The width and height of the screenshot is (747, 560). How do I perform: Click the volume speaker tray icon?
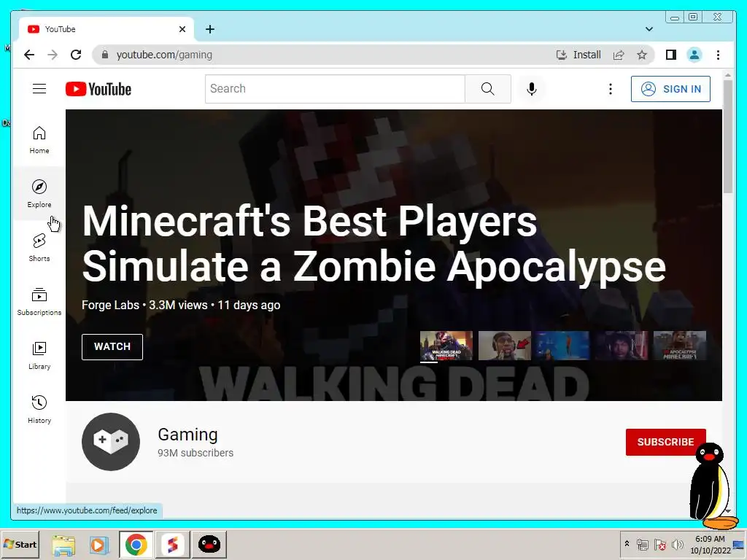tap(677, 544)
